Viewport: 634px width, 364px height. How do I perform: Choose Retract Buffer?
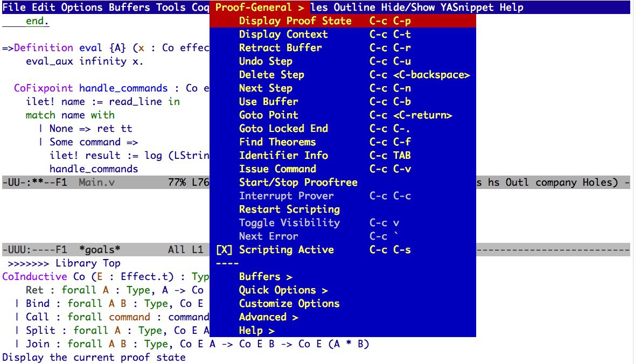tap(343, 48)
